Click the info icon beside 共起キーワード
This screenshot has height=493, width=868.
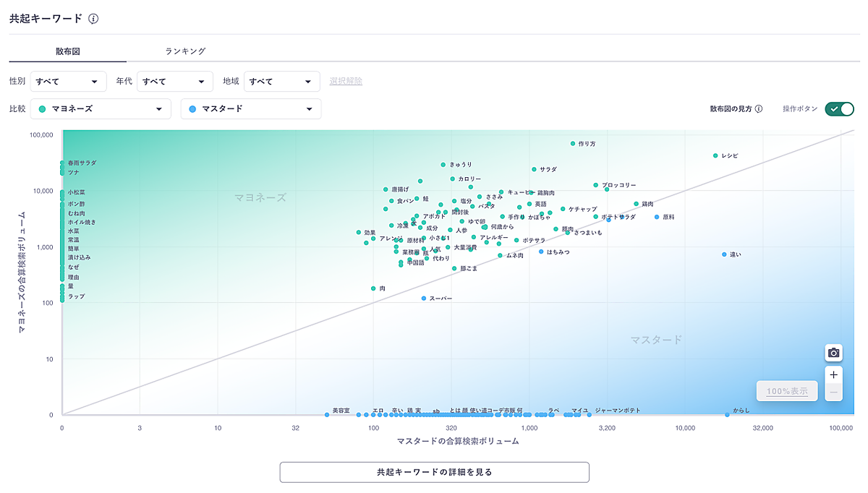(x=93, y=19)
